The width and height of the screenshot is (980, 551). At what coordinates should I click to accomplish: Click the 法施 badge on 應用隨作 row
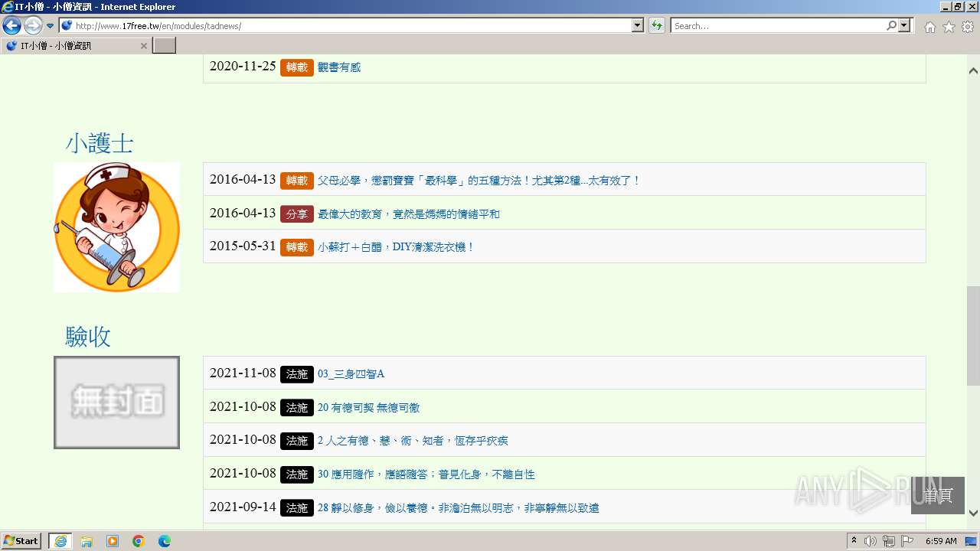coord(297,474)
